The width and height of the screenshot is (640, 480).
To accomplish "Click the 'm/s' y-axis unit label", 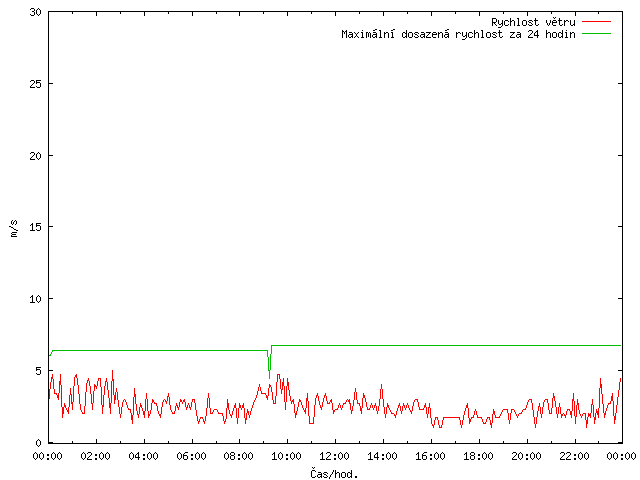I will pos(14,228).
